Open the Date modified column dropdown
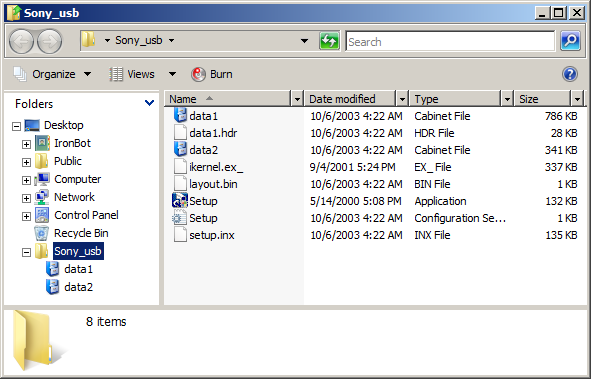 click(402, 99)
